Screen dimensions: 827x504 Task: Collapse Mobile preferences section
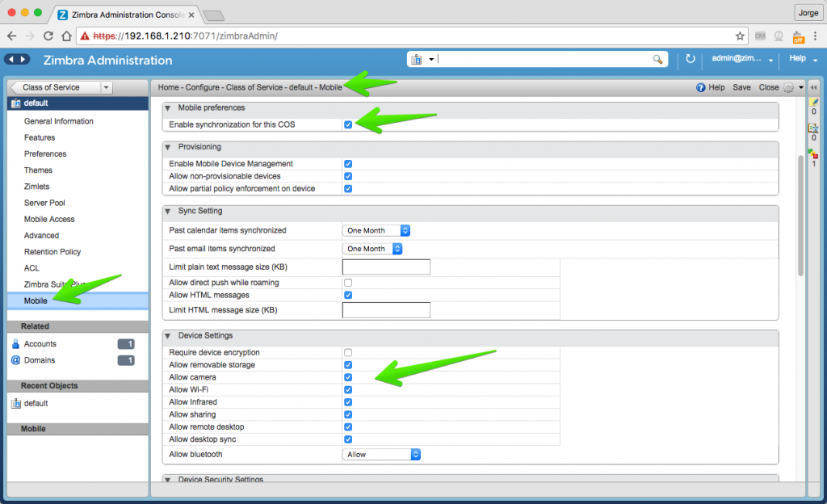pyautogui.click(x=168, y=108)
